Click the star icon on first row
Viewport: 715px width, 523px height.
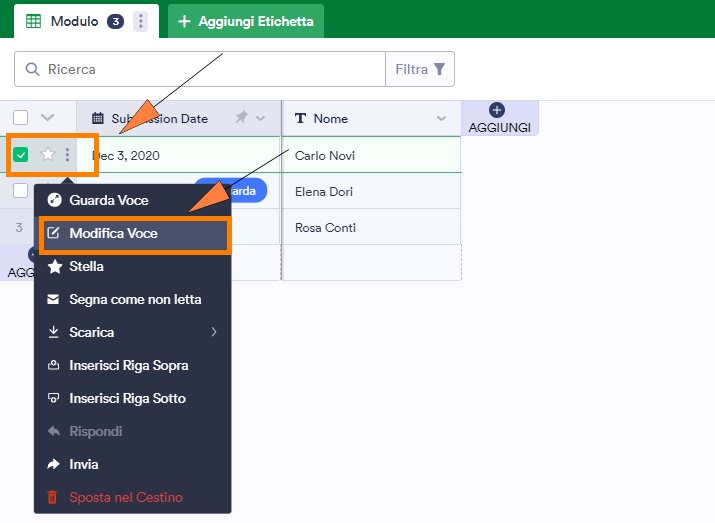(x=47, y=155)
